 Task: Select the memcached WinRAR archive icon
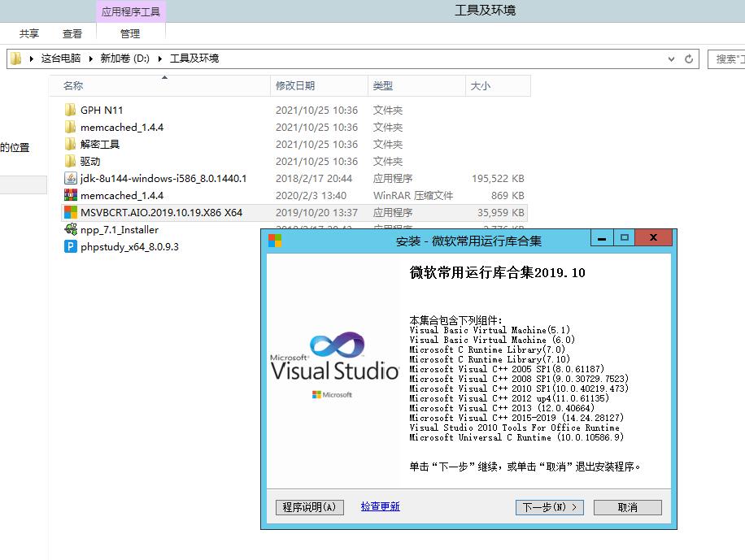click(x=70, y=196)
